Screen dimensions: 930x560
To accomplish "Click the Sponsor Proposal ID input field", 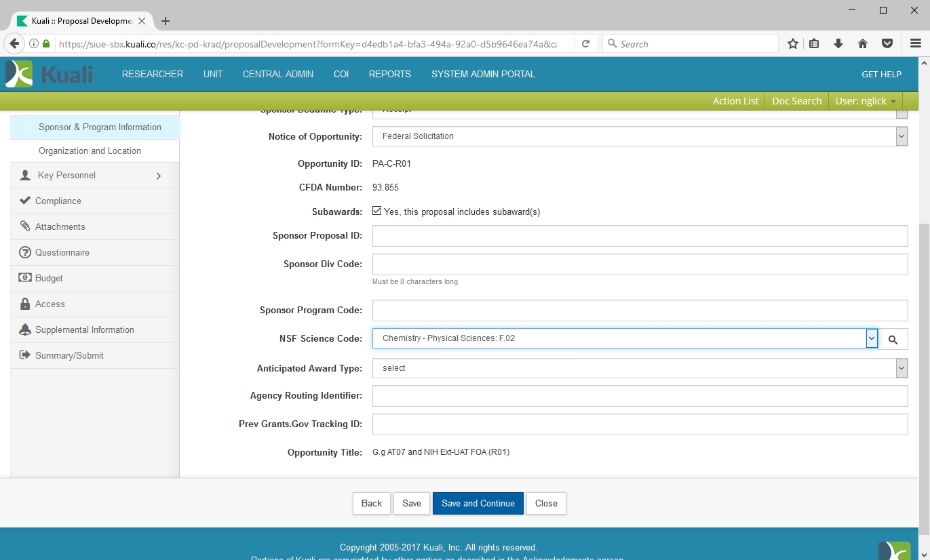I will [639, 236].
